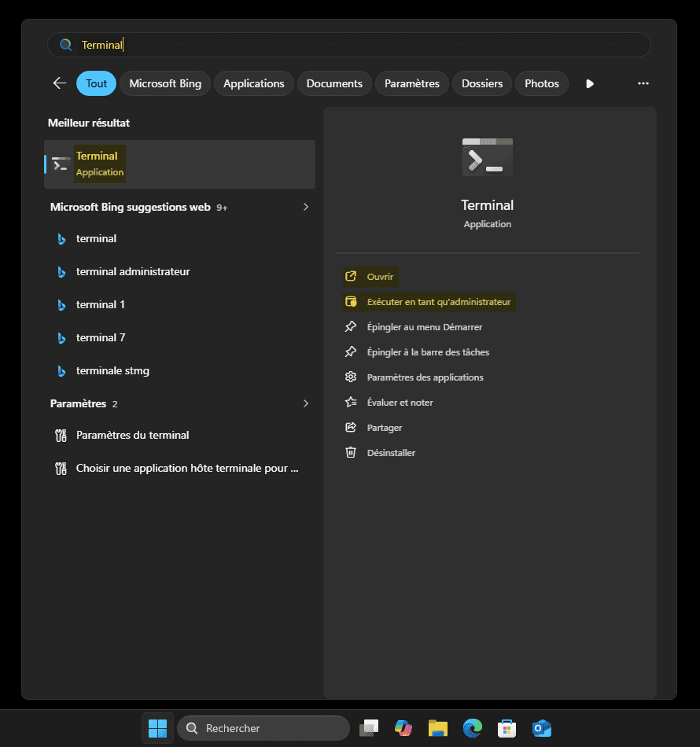
Task: Click Désinstaller action
Action: pos(380,453)
